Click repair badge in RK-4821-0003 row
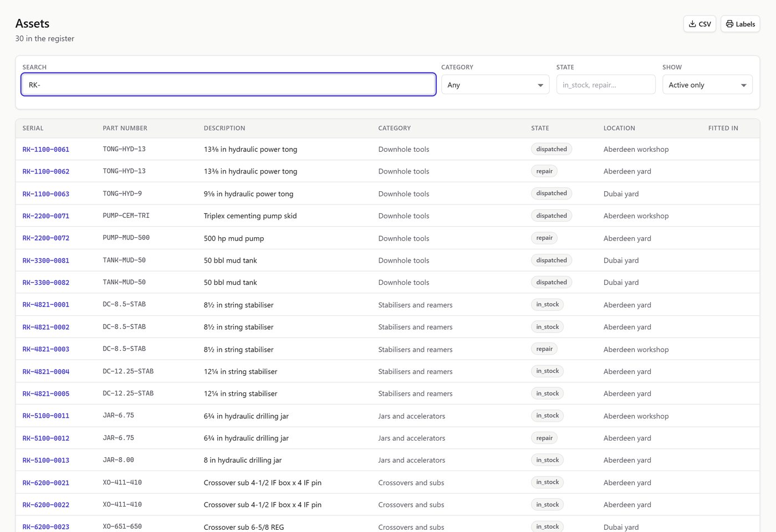 pyautogui.click(x=544, y=349)
